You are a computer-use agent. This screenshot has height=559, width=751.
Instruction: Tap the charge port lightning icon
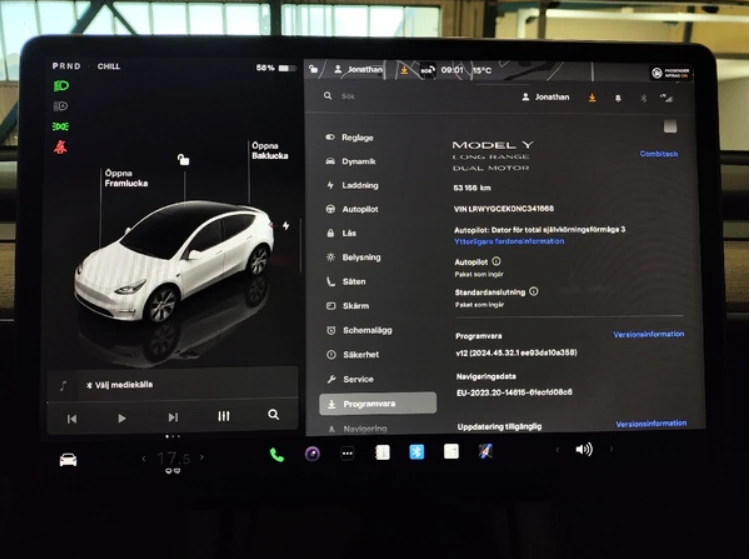point(286,226)
